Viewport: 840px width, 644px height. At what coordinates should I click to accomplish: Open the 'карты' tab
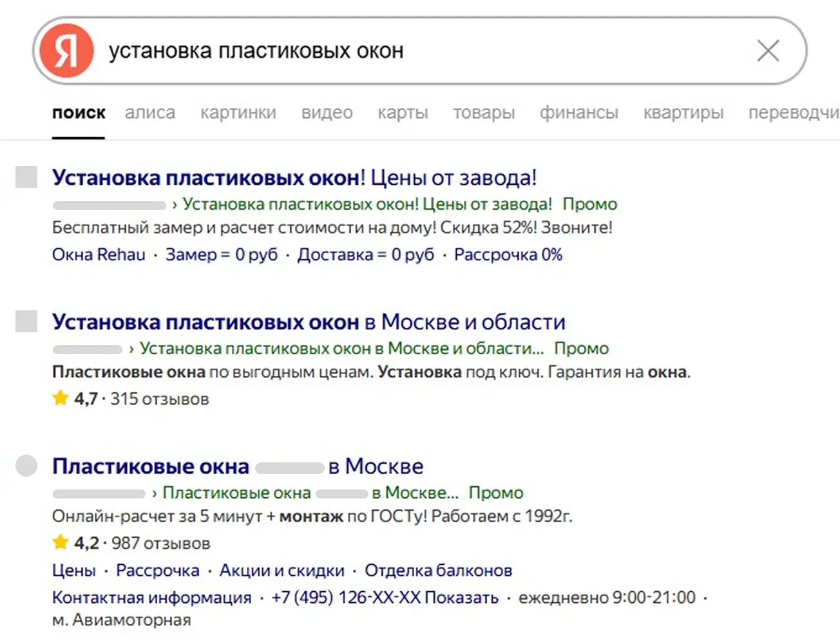click(403, 113)
